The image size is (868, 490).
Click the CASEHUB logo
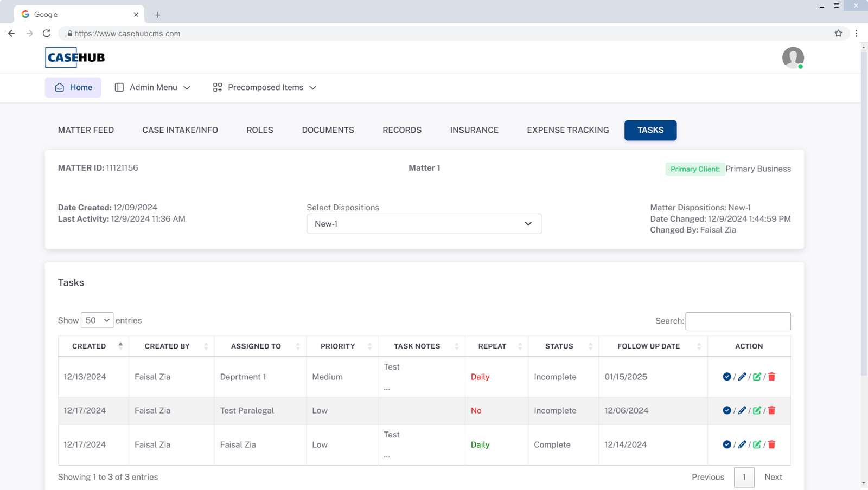pyautogui.click(x=74, y=57)
